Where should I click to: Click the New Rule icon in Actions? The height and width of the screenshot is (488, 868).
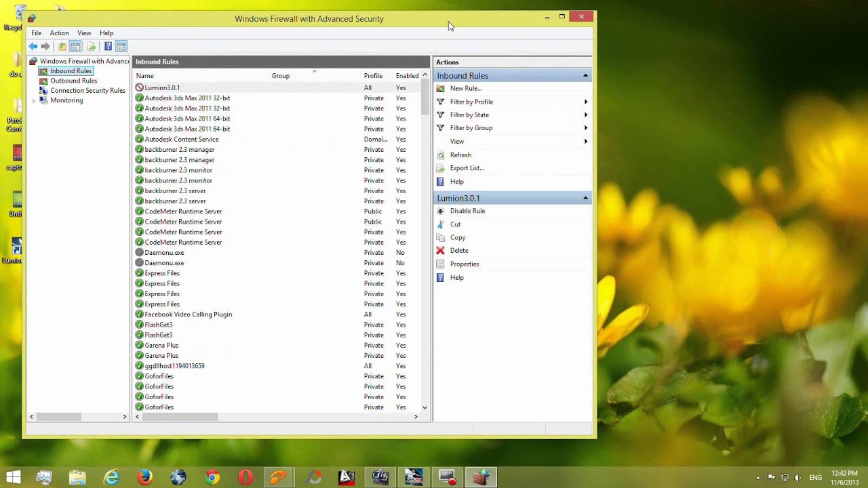tap(441, 88)
